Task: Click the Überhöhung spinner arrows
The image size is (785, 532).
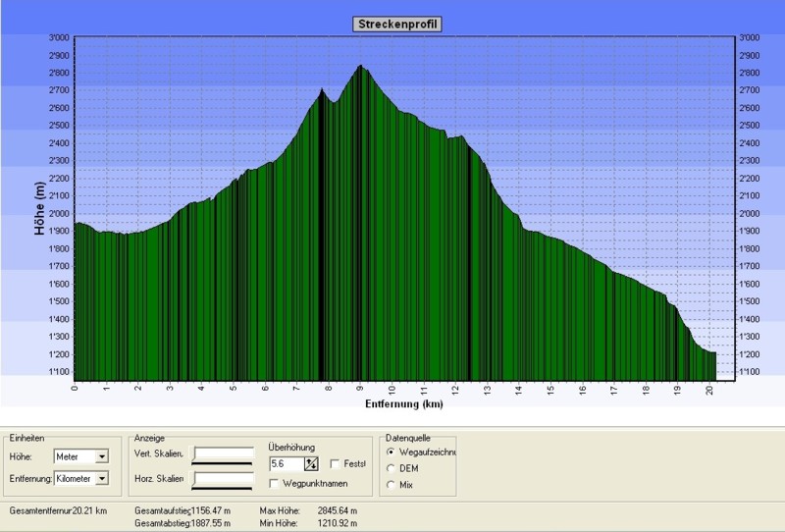Action: pos(312,464)
